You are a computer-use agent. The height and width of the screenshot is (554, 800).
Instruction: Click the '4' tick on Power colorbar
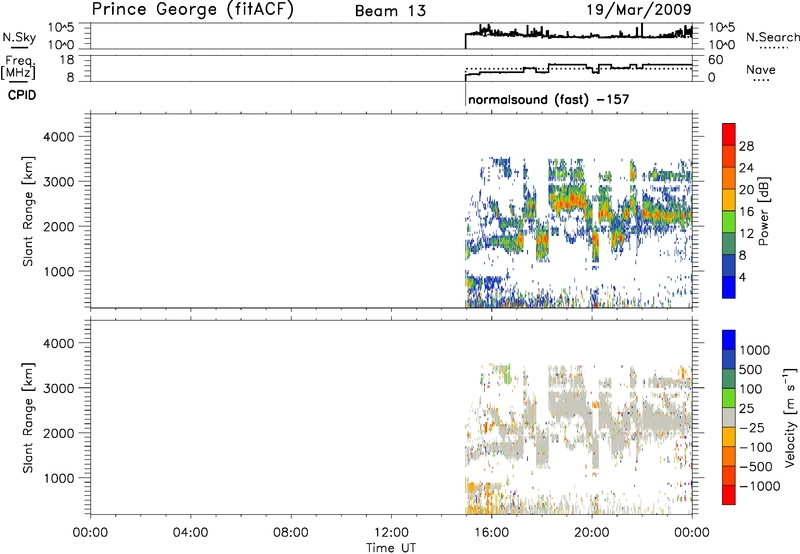click(x=742, y=278)
